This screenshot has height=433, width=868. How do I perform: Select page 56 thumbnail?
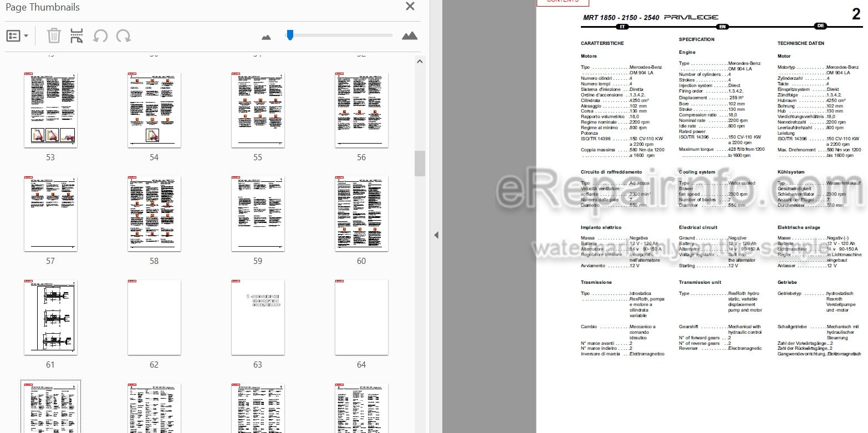click(x=361, y=110)
